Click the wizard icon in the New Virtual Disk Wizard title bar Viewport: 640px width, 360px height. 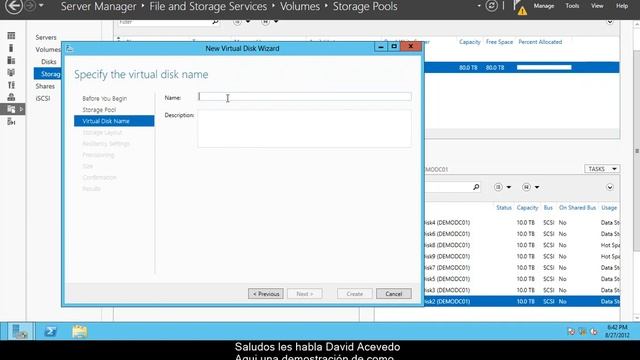pyautogui.click(x=69, y=49)
